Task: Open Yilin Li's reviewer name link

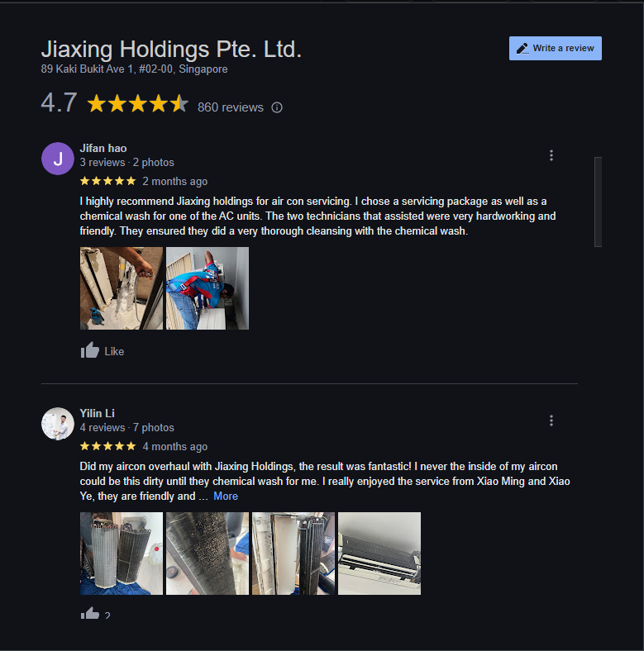Action: coord(98,414)
